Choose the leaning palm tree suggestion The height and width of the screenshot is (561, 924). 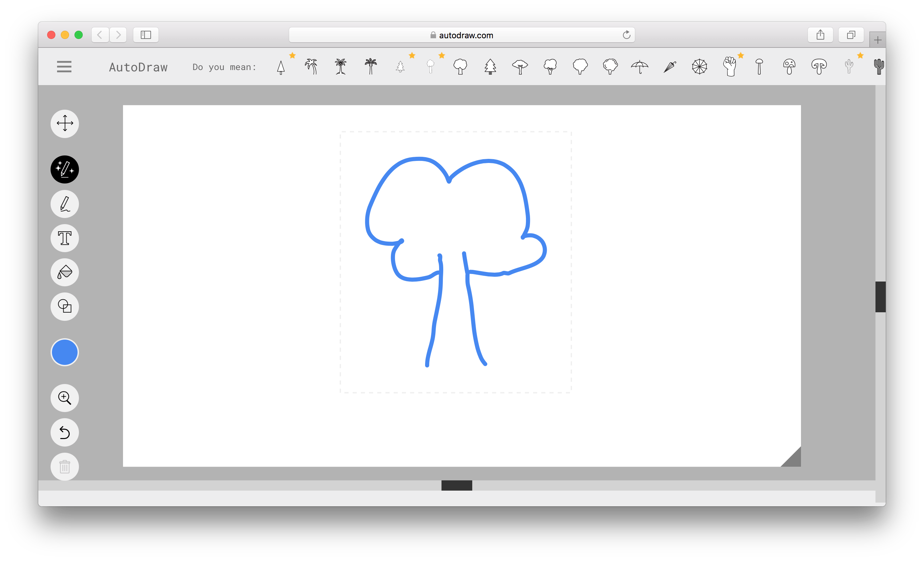tap(311, 67)
